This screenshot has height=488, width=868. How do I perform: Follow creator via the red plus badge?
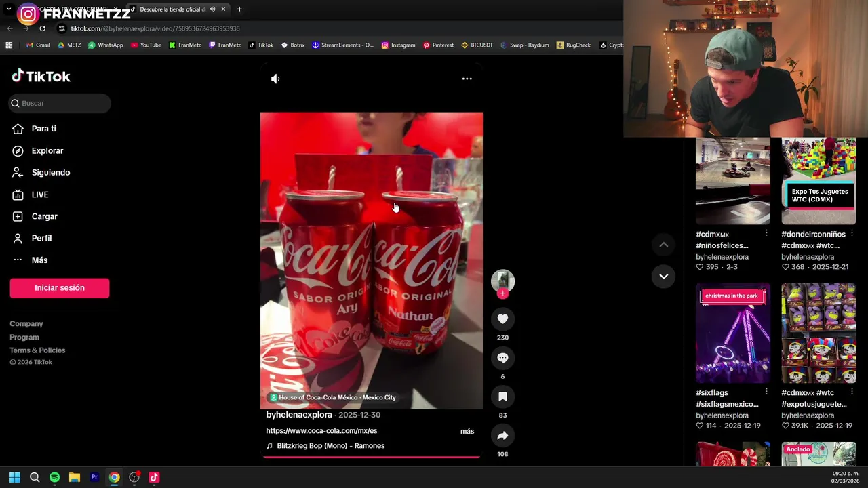tap(502, 293)
